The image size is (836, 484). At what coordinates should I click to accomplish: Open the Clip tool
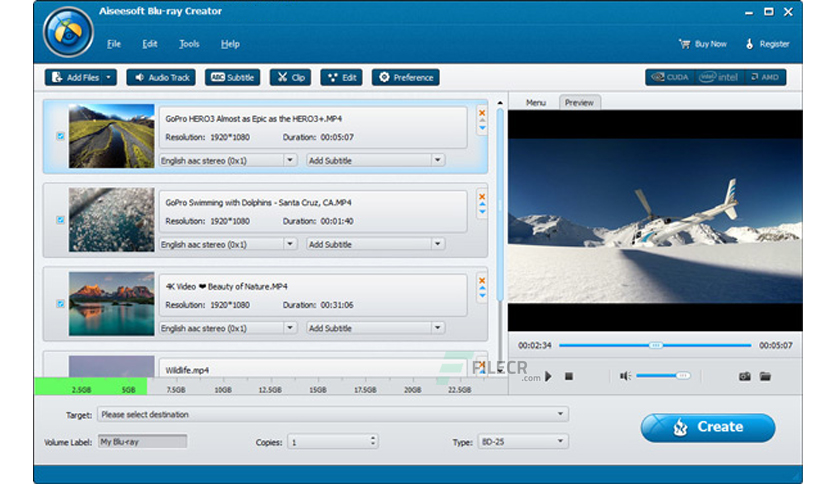[291, 77]
